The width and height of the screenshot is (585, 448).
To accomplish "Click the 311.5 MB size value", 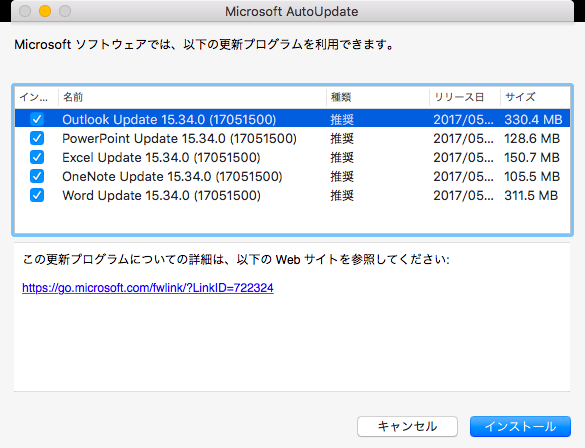I will click(531, 195).
